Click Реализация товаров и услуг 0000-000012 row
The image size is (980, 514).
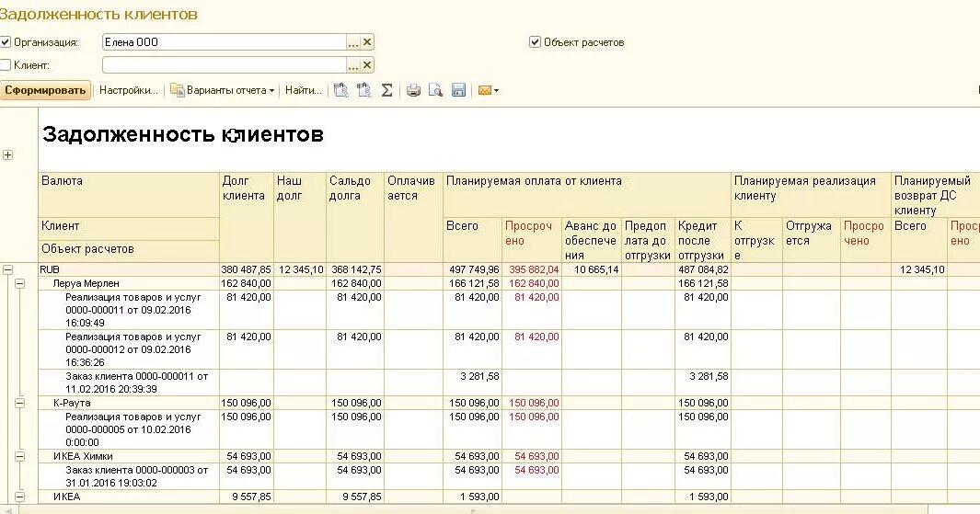point(129,349)
